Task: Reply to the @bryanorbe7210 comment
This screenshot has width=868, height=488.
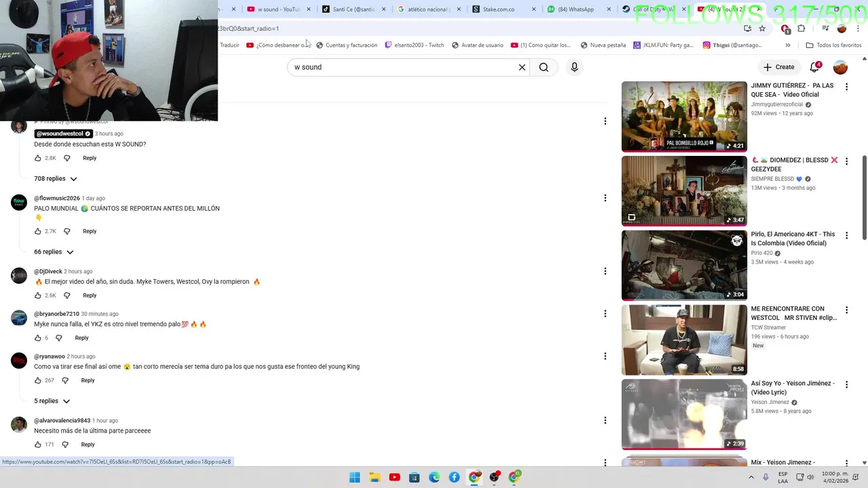Action: point(81,338)
